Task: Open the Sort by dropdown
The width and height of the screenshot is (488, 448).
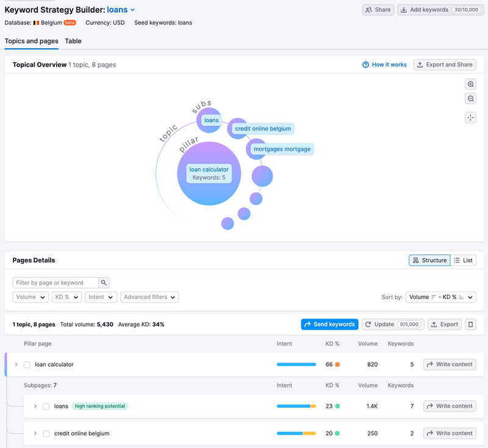Action: [x=440, y=297]
